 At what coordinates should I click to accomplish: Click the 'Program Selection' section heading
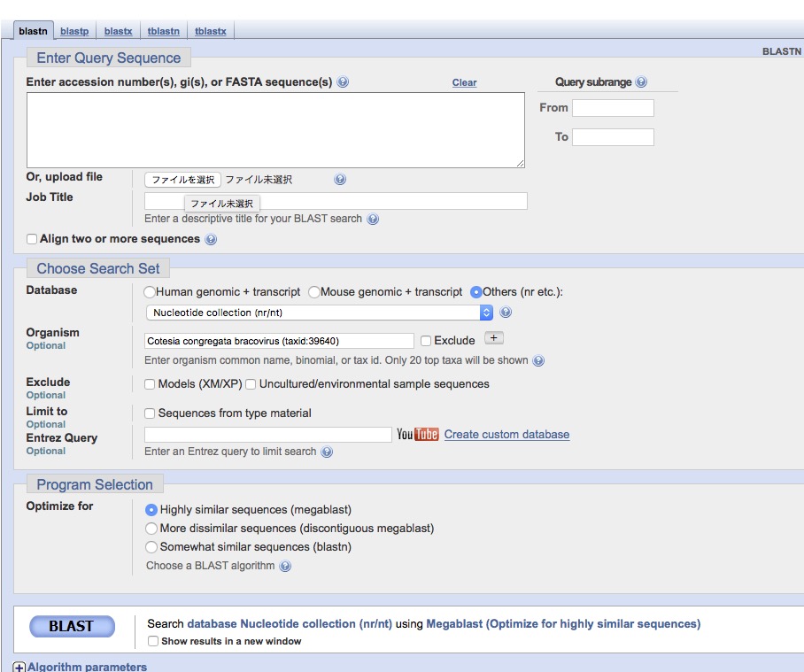pyautogui.click(x=95, y=484)
